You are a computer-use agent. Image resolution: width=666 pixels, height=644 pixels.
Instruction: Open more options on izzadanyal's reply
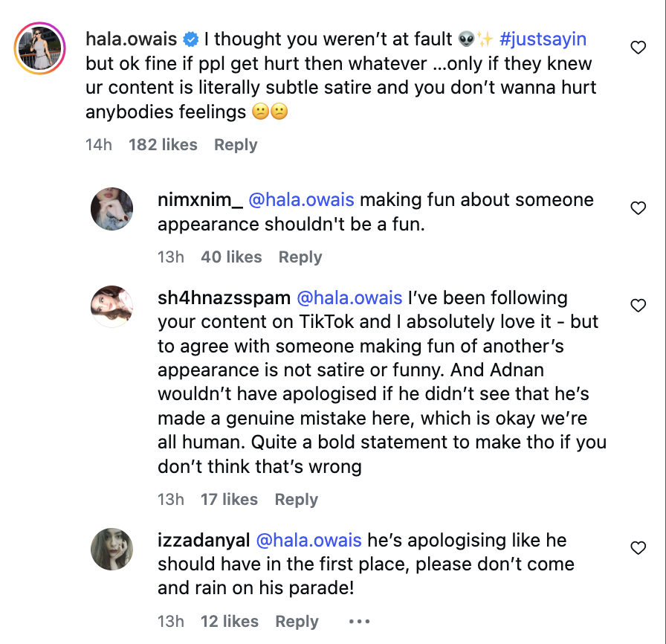(359, 621)
